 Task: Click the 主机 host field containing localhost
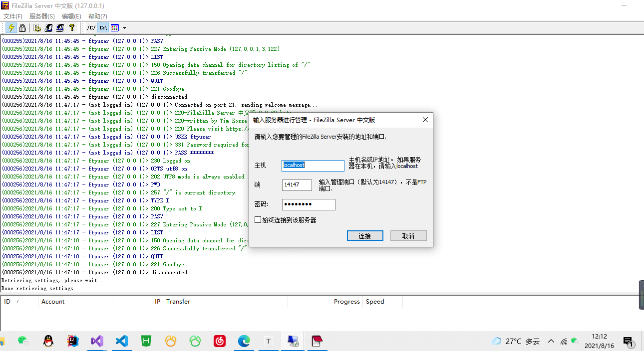tap(313, 165)
